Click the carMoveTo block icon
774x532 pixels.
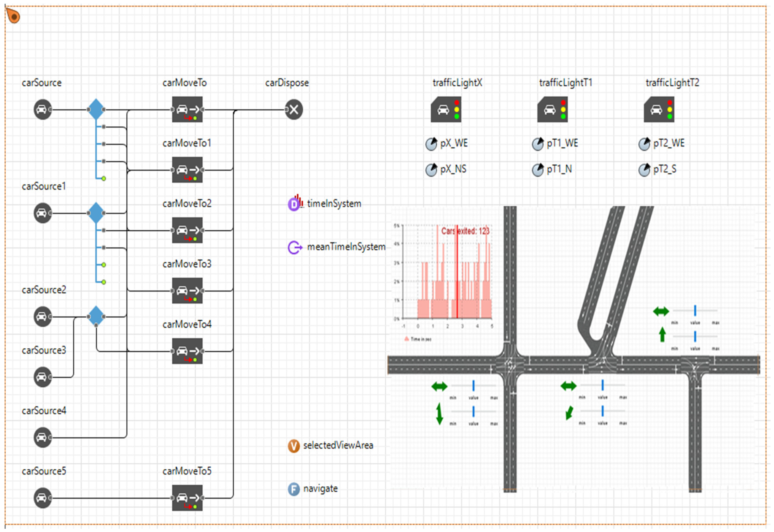[187, 109]
